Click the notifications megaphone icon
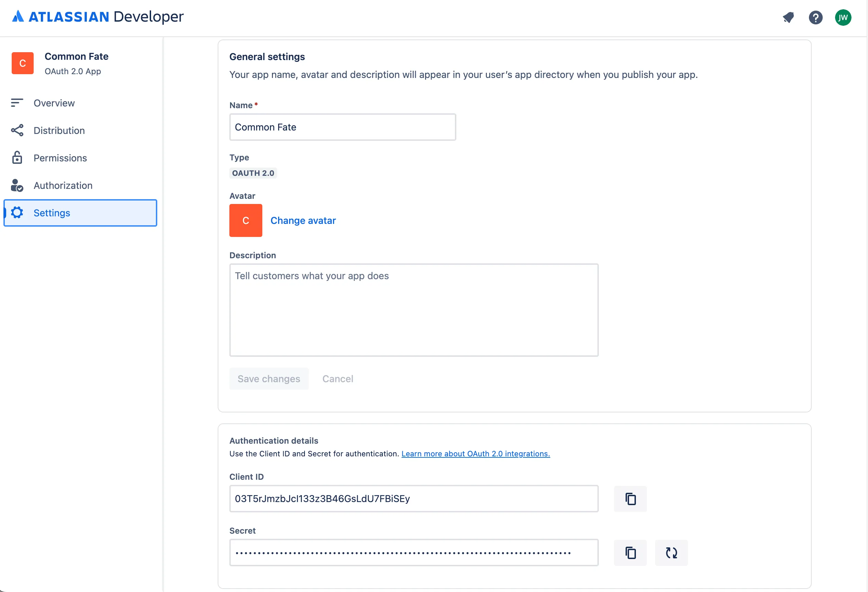 (x=788, y=18)
